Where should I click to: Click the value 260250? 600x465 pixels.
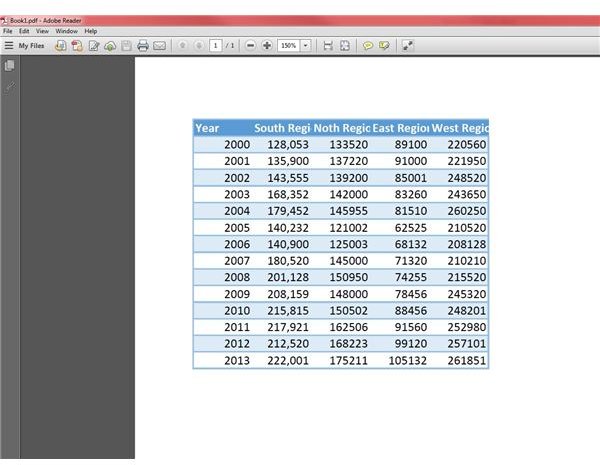(467, 211)
